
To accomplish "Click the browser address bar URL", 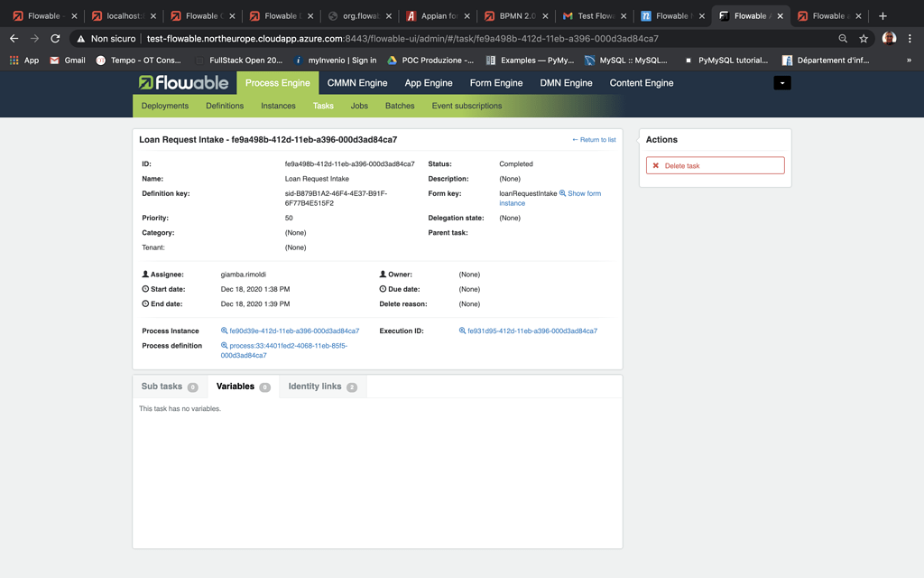I will click(x=402, y=39).
